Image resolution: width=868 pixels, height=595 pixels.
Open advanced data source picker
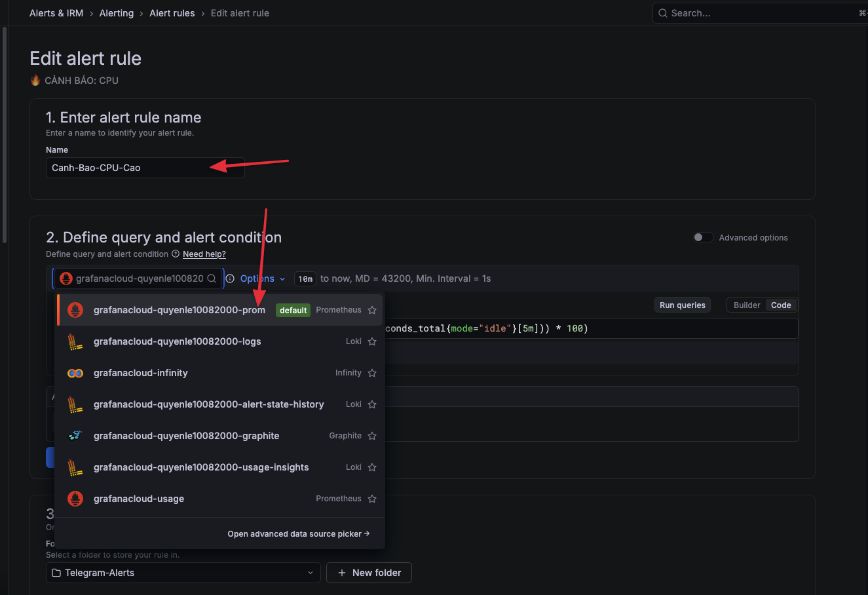298,534
